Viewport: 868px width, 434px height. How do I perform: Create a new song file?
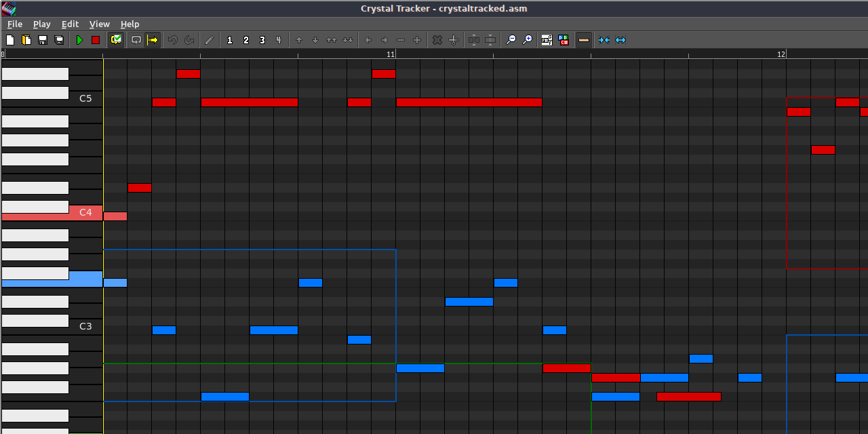pyautogui.click(x=10, y=40)
